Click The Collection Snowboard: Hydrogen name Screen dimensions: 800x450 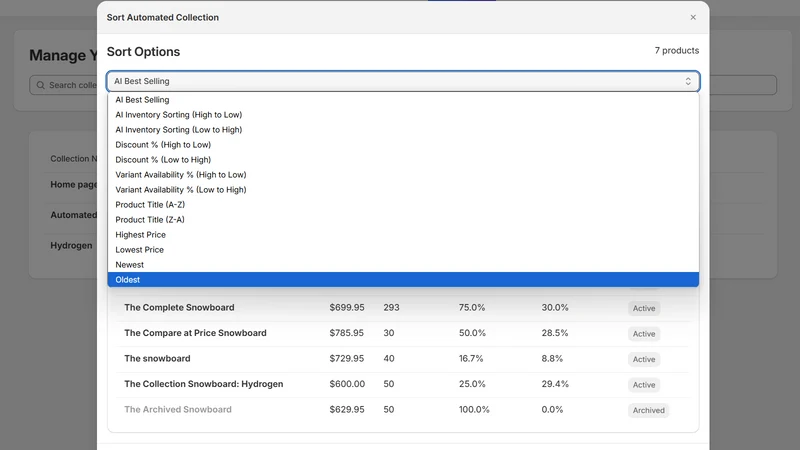click(204, 384)
